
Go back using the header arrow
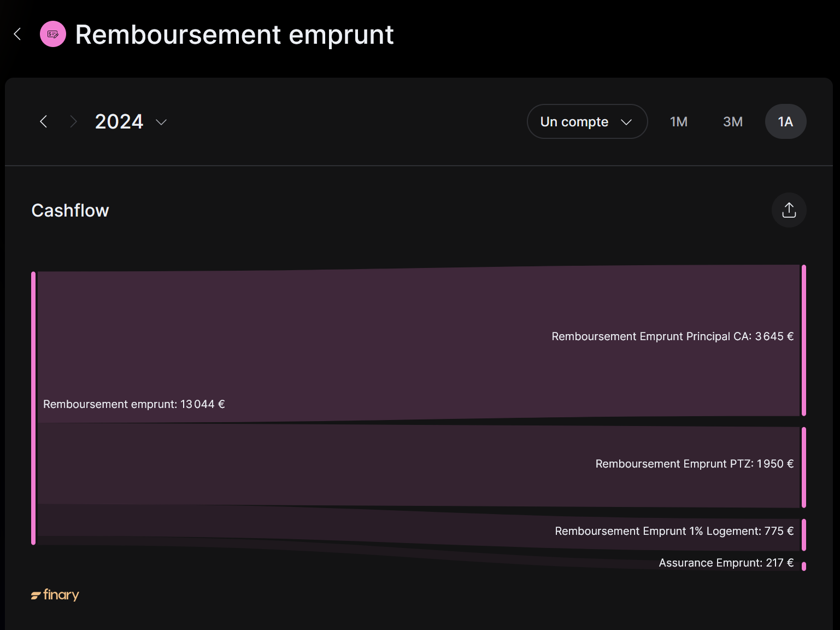17,34
